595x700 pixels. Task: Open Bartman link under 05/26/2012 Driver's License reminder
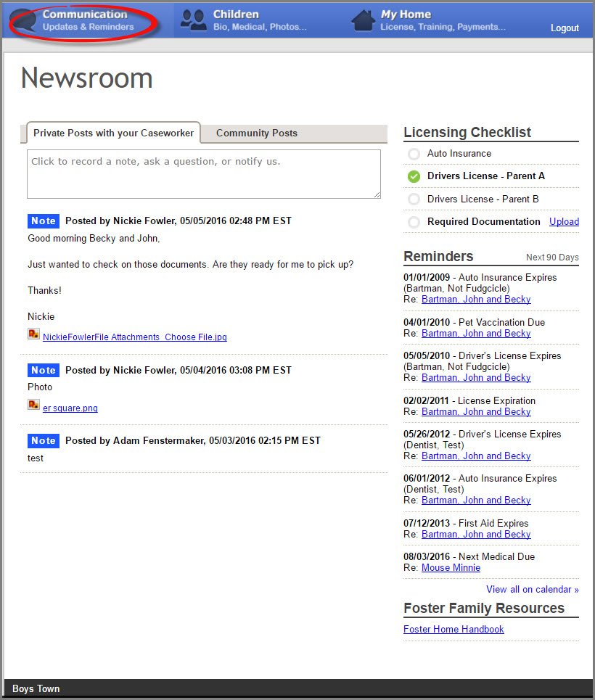coord(476,456)
